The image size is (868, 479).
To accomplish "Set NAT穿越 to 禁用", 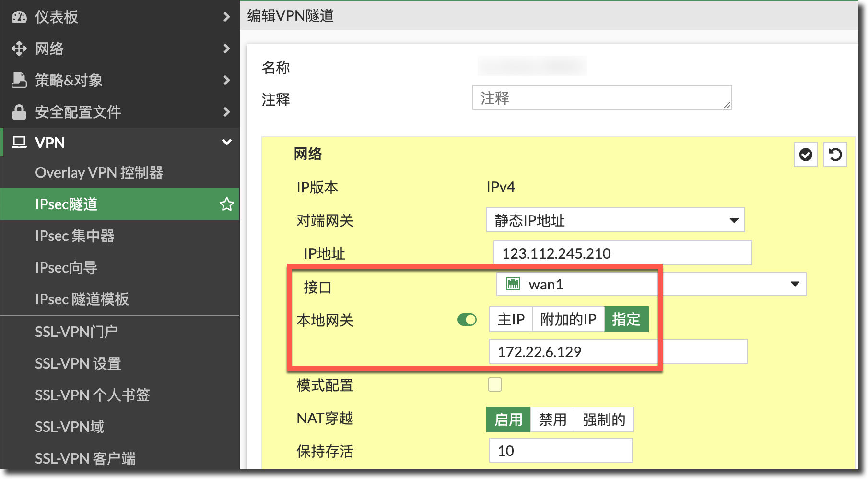I will click(552, 419).
